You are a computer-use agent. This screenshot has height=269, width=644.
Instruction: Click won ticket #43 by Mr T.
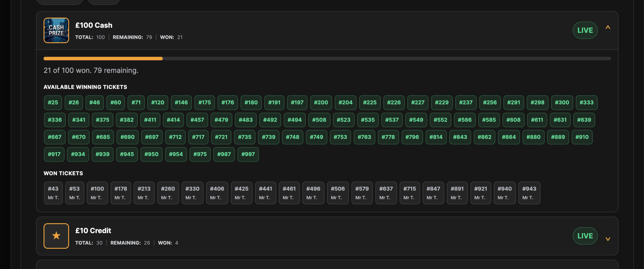point(53,193)
